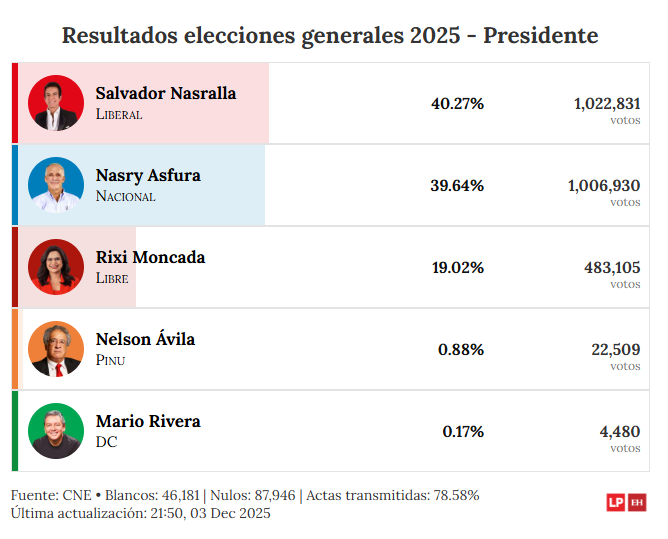Click Nelson Ávila's candidate photo
Image resolution: width=668 pixels, height=539 pixels.
(x=56, y=349)
